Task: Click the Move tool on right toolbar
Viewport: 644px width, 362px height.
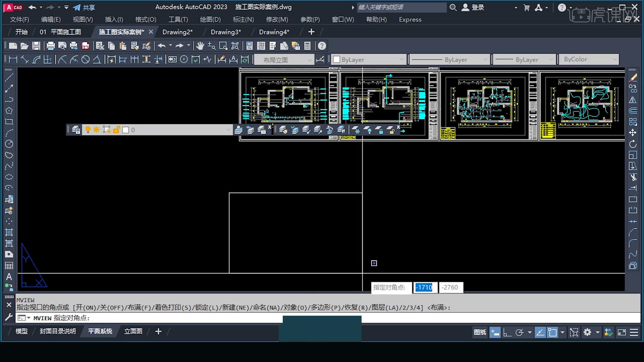Action: (633, 133)
